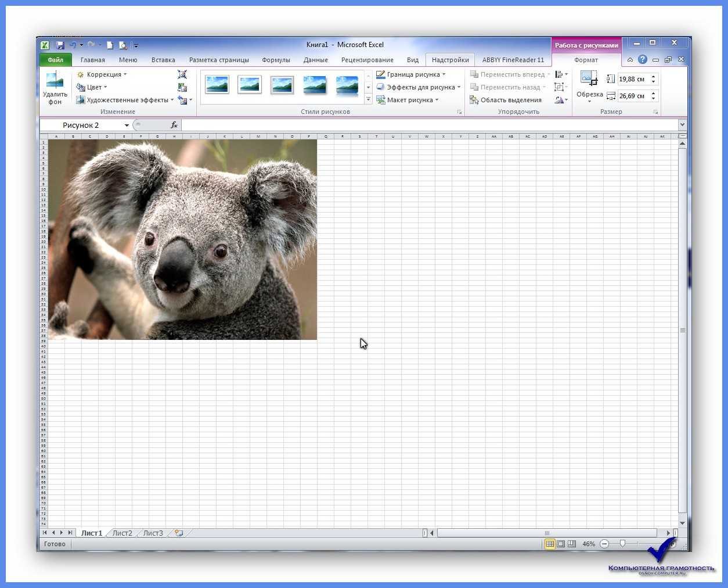Expand the picture styles gallery More arrow

[x=368, y=99]
